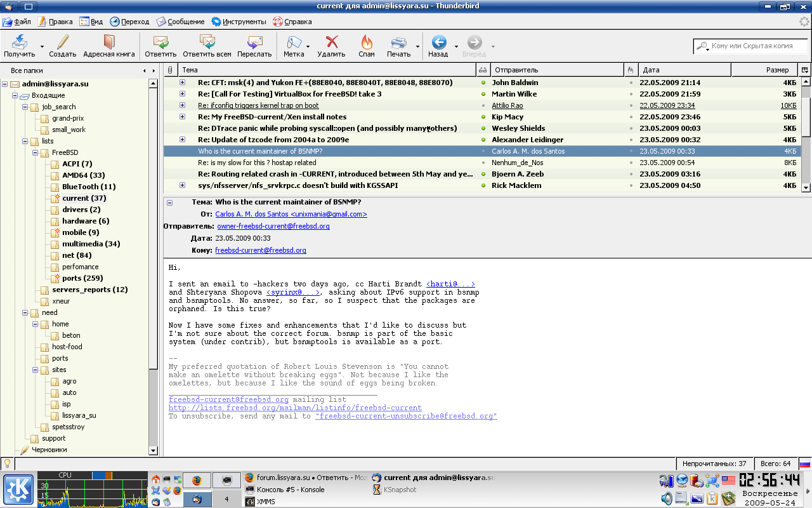Click the home icon in KDE panel
The height and width of the screenshot is (508, 812).
(156, 479)
